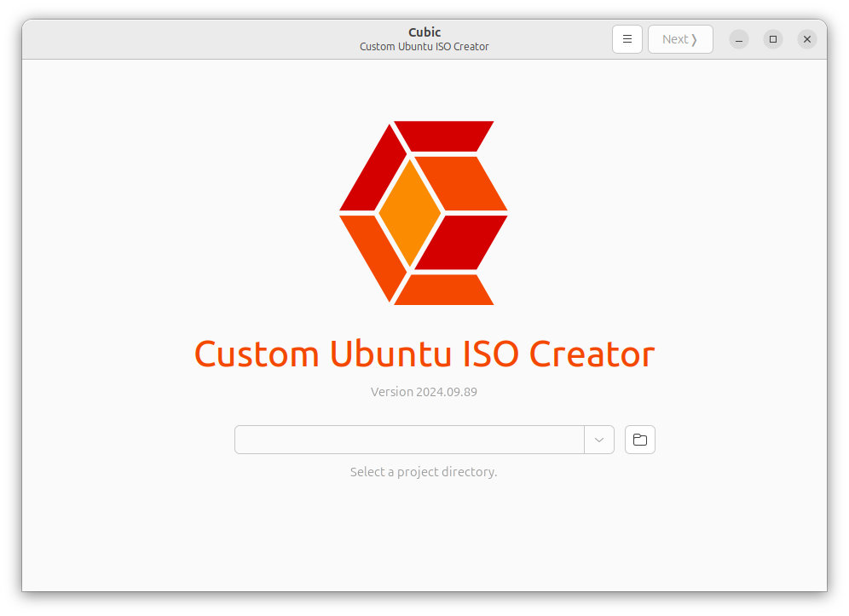The height and width of the screenshot is (616, 849).
Task: Select the 'Select a project directory' hint text
Action: [424, 471]
